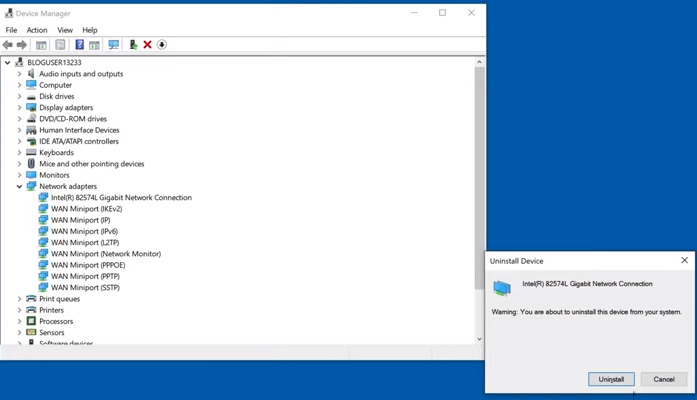
Task: Select the DVD/CD-ROM drives label
Action: (x=73, y=119)
